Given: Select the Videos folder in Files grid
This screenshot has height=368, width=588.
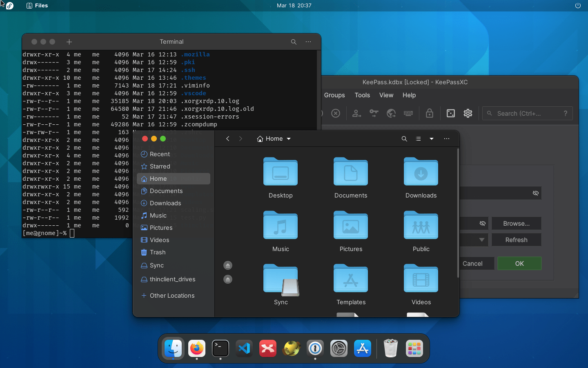Looking at the screenshot, I should [421, 285].
